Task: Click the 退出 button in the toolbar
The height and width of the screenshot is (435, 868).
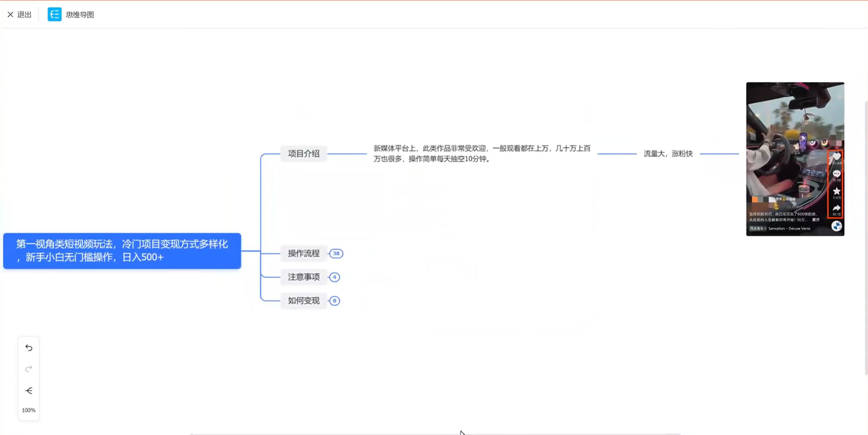Action: (x=23, y=14)
